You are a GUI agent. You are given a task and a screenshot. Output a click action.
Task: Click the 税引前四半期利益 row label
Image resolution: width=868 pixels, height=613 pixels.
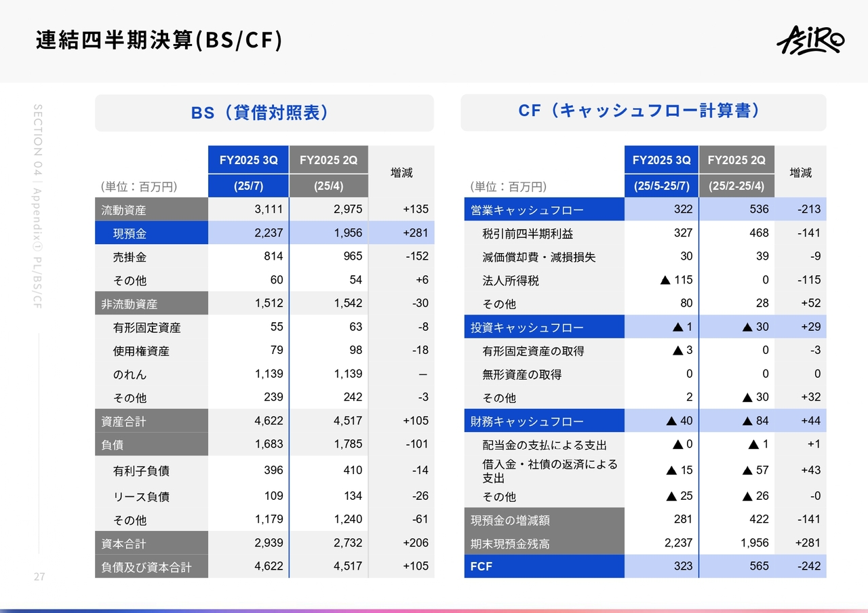pyautogui.click(x=528, y=233)
